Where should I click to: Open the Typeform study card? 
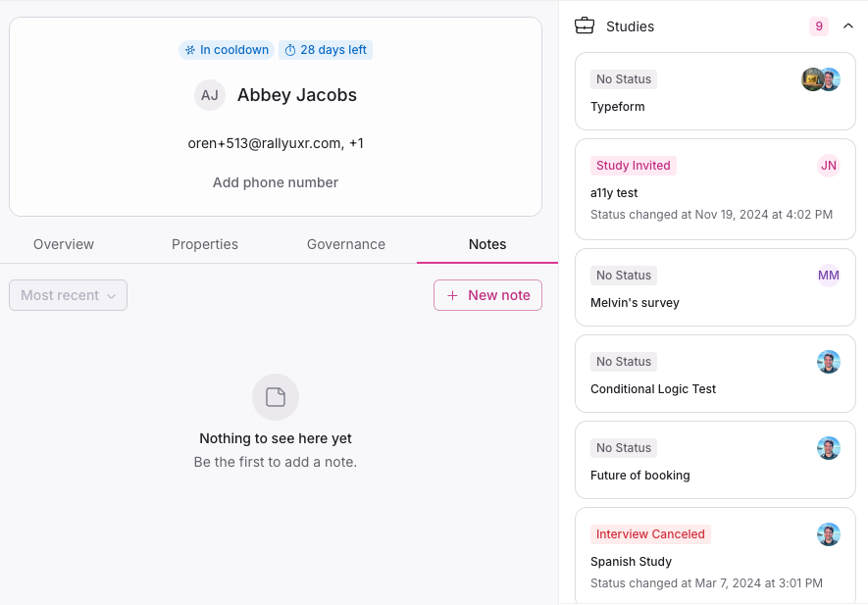pyautogui.click(x=687, y=106)
